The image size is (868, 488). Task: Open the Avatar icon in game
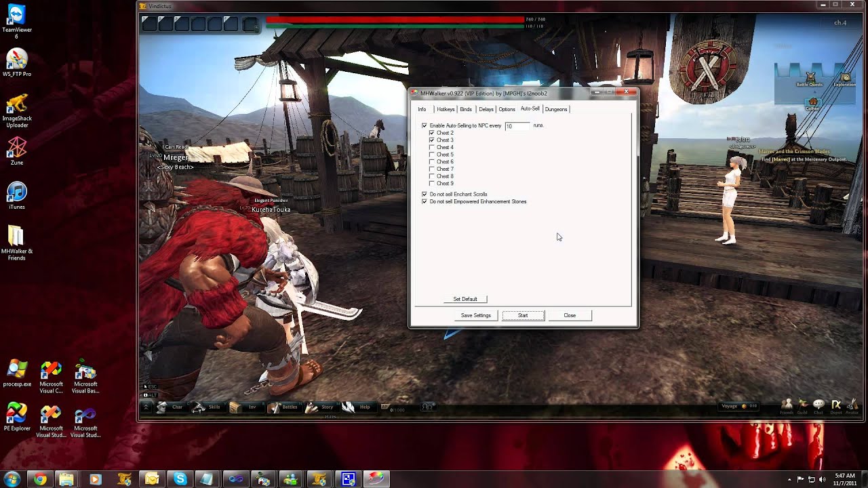pos(852,407)
